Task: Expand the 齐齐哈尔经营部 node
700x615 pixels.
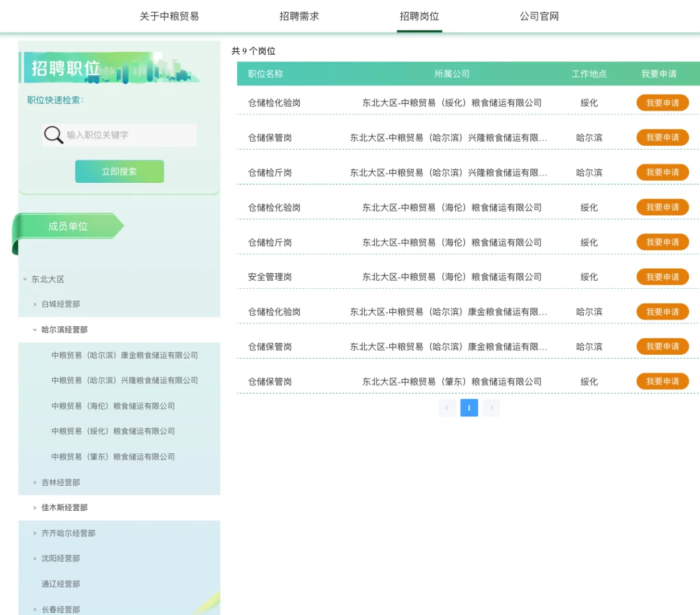Action: (x=35, y=533)
